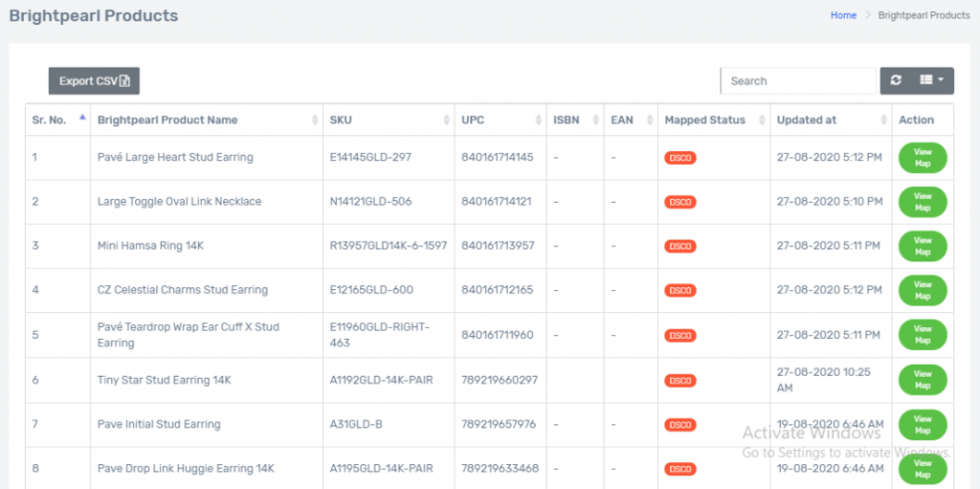This screenshot has height=489, width=980.
Task: Click DSCO badge for Pave Initial Stud Earring
Action: click(x=680, y=425)
